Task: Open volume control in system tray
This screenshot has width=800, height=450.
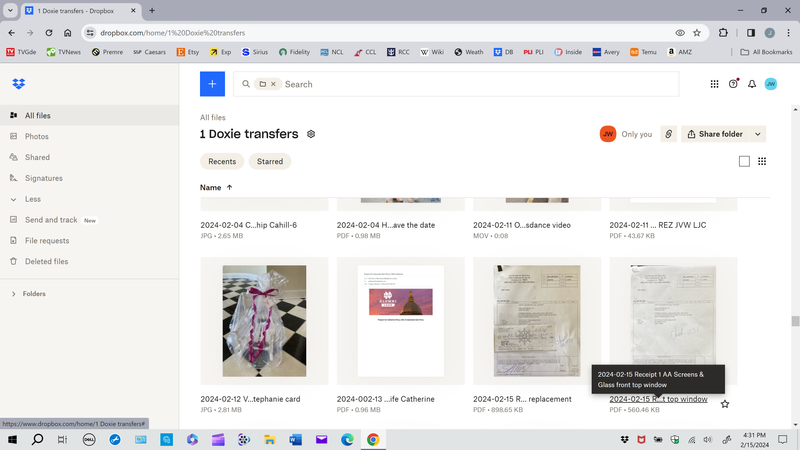Action: 708,440
